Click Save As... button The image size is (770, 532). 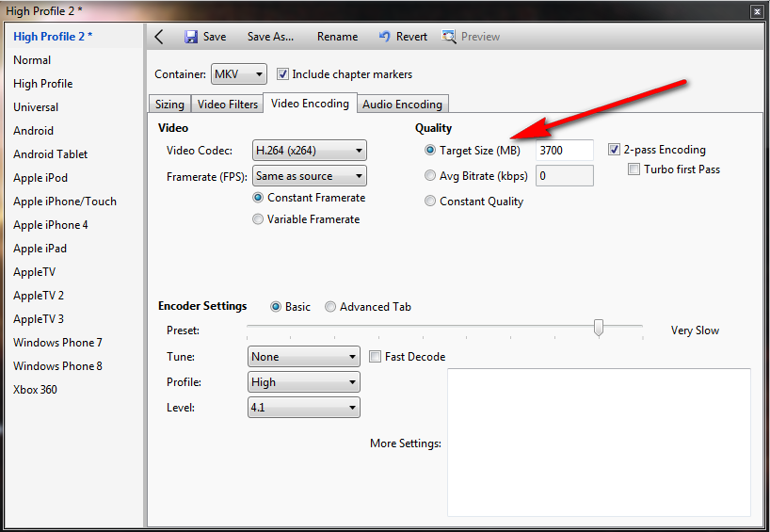coord(270,37)
